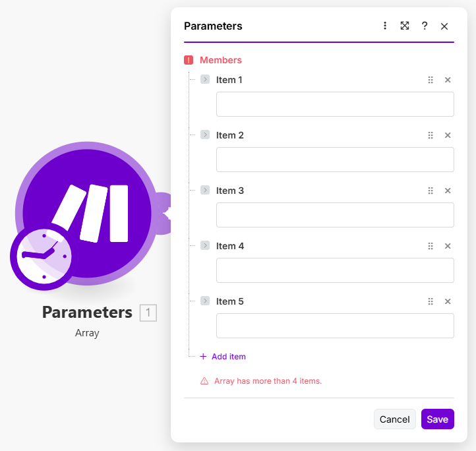Click the drag handle beside Item 4
Screen dimensions: 476x451
[x=431, y=246]
